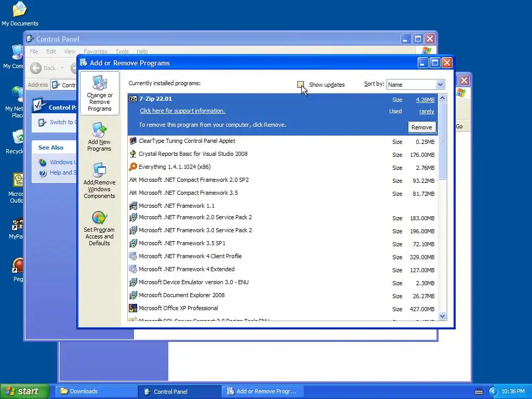The width and height of the screenshot is (532, 399).
Task: Click the 7-Zip 22.01 program icon
Action: 133,99
